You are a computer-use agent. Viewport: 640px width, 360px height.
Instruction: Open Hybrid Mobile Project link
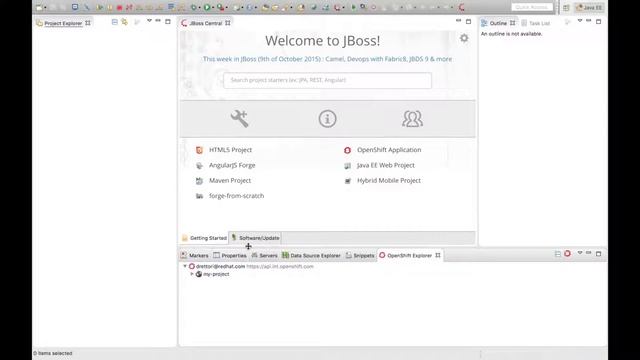pyautogui.click(x=389, y=180)
